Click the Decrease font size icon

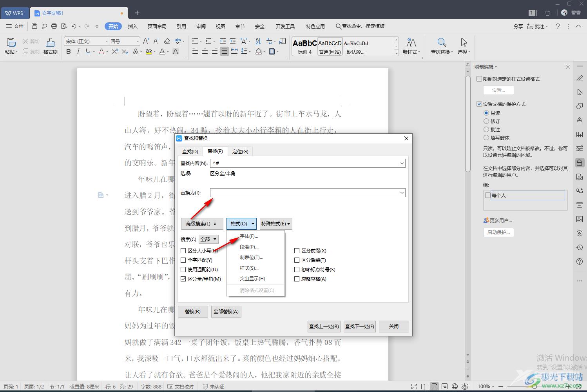coord(156,41)
